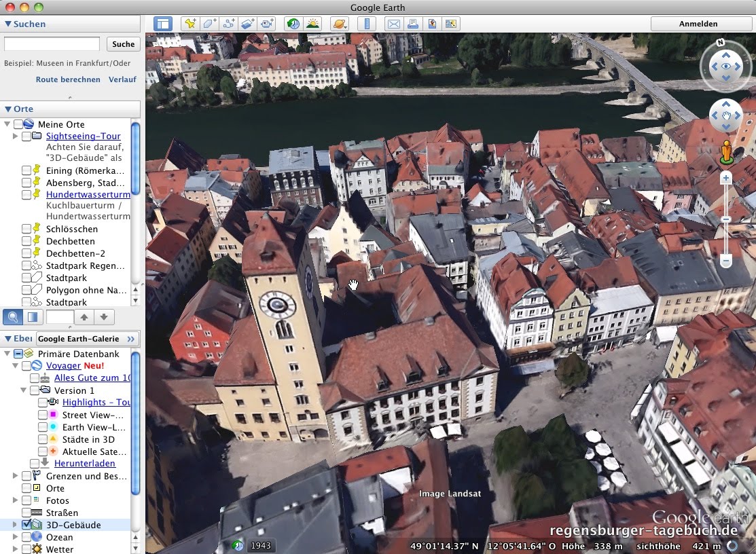Image resolution: width=756 pixels, height=554 pixels.
Task: Add a polygon from the toolbar
Action: click(209, 24)
